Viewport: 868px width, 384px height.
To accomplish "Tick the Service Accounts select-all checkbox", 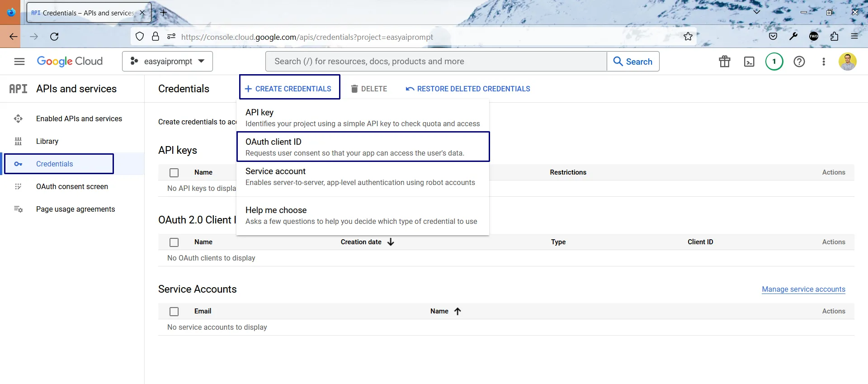I will (174, 312).
